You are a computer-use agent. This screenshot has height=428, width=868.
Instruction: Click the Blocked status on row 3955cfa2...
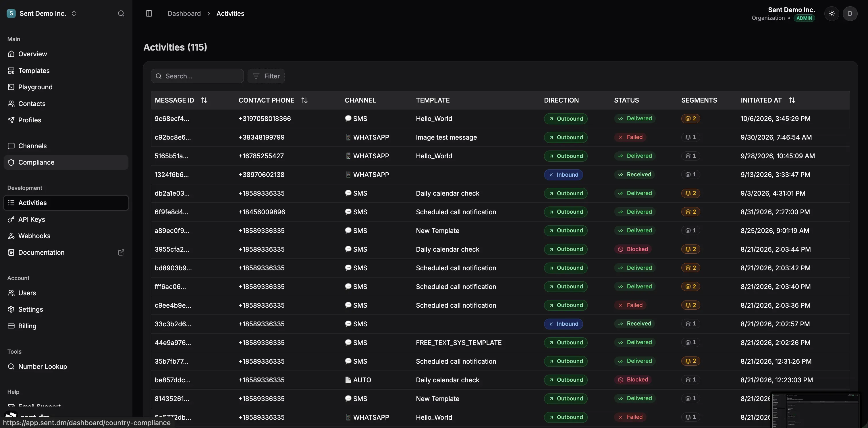632,249
